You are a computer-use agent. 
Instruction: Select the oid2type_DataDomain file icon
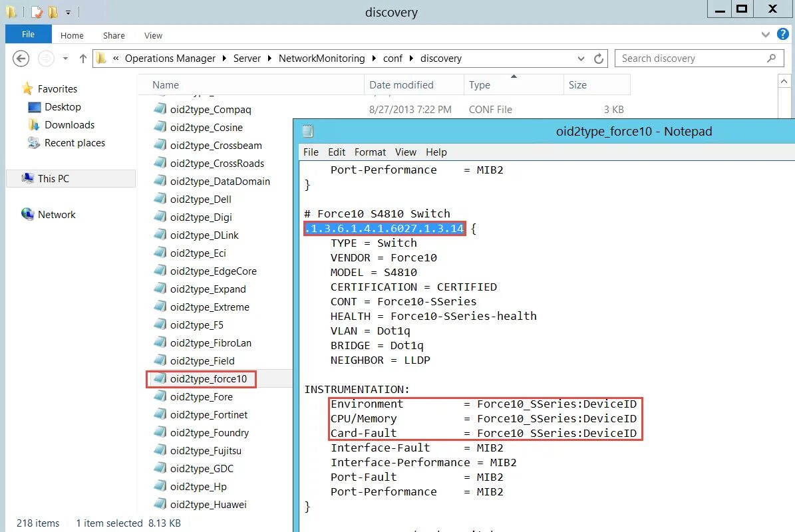point(160,181)
